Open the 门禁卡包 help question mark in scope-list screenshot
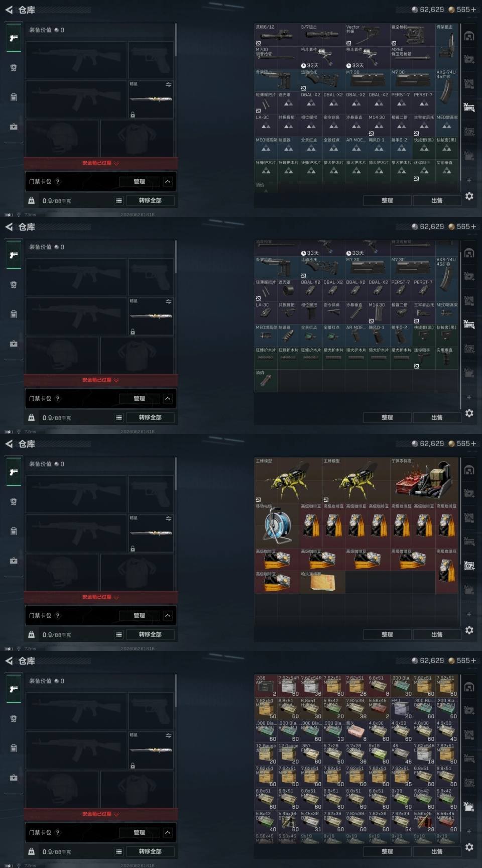 pos(58,181)
